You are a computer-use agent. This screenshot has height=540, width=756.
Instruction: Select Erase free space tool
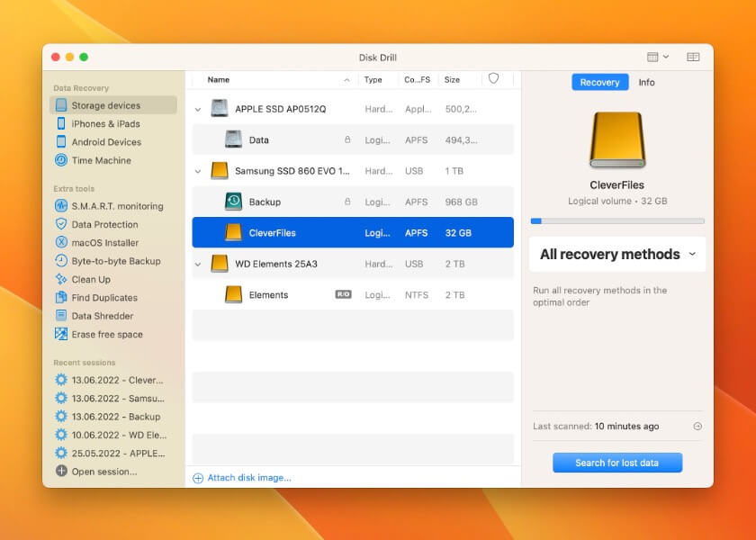pos(106,335)
